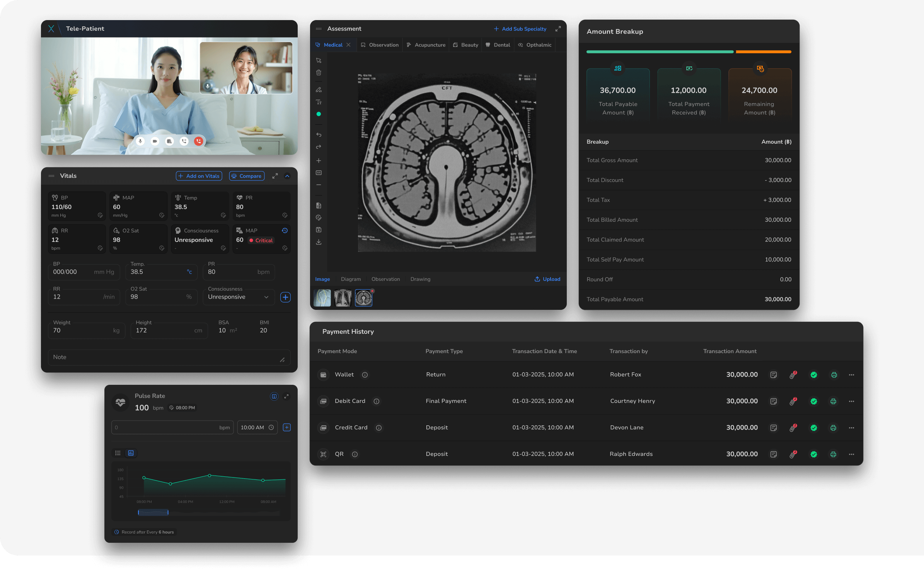The height and width of the screenshot is (571, 924).
Task: Mute microphone in the Tele-Patient call
Action: [140, 141]
